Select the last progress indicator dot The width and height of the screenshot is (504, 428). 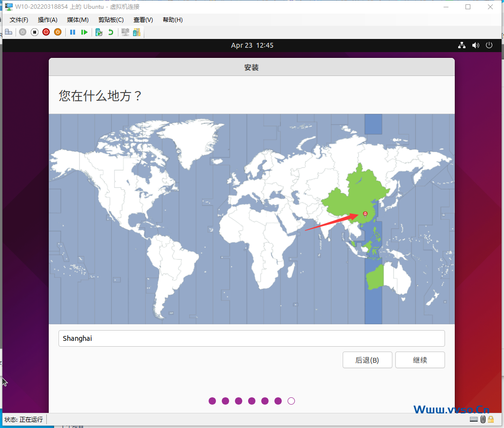pyautogui.click(x=291, y=401)
